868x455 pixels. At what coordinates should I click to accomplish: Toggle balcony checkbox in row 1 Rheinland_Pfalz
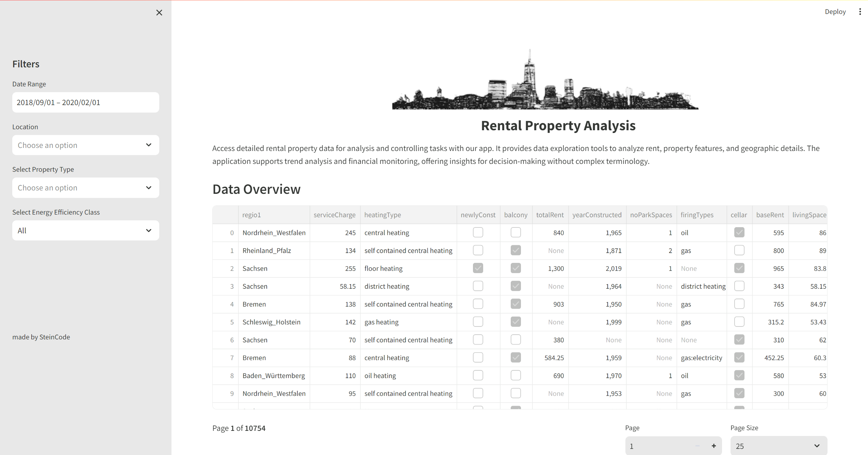515,251
